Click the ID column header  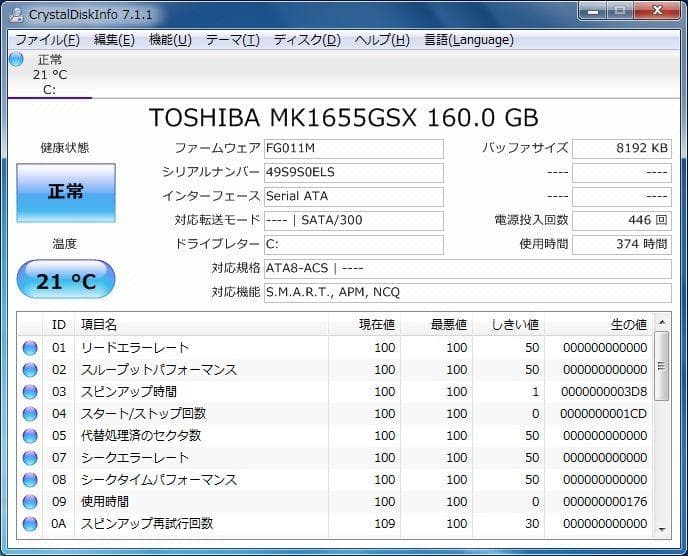point(58,325)
